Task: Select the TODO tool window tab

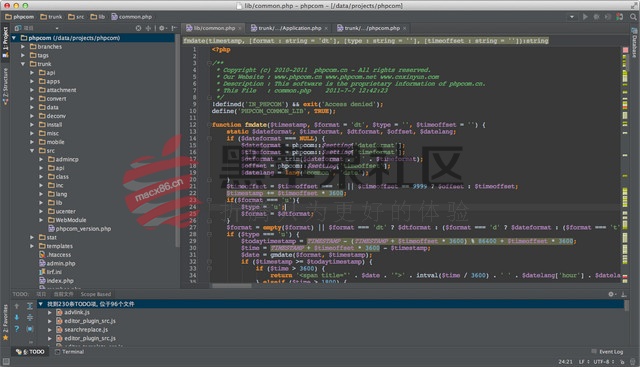Action: coord(30,351)
